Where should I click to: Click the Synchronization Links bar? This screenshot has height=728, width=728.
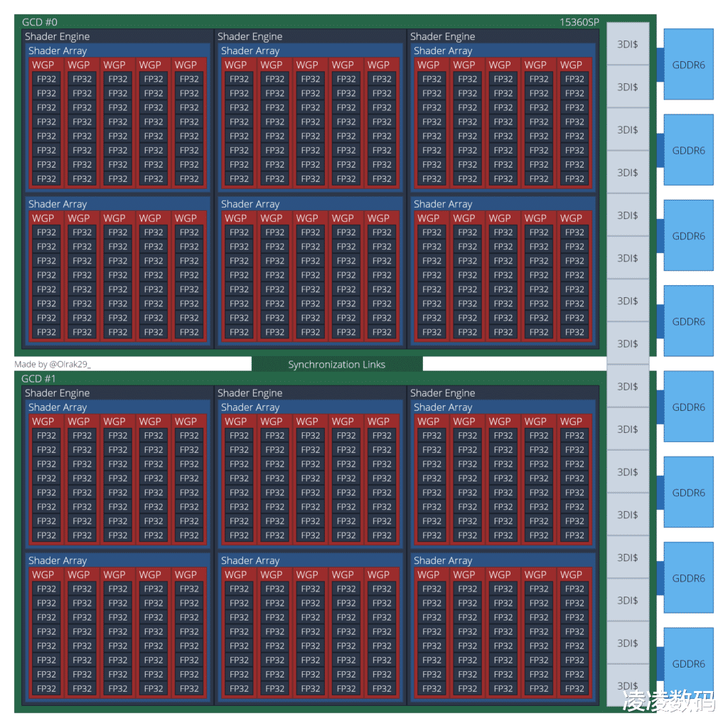coord(336,364)
